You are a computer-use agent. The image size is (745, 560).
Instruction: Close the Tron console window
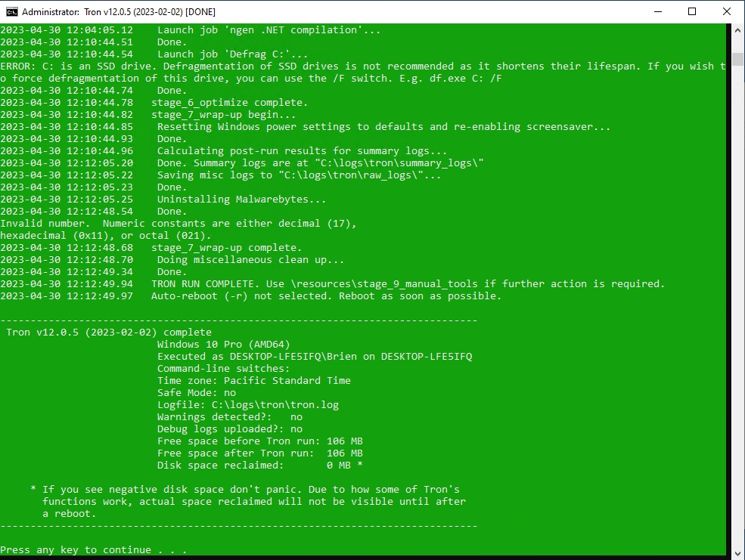coord(726,11)
